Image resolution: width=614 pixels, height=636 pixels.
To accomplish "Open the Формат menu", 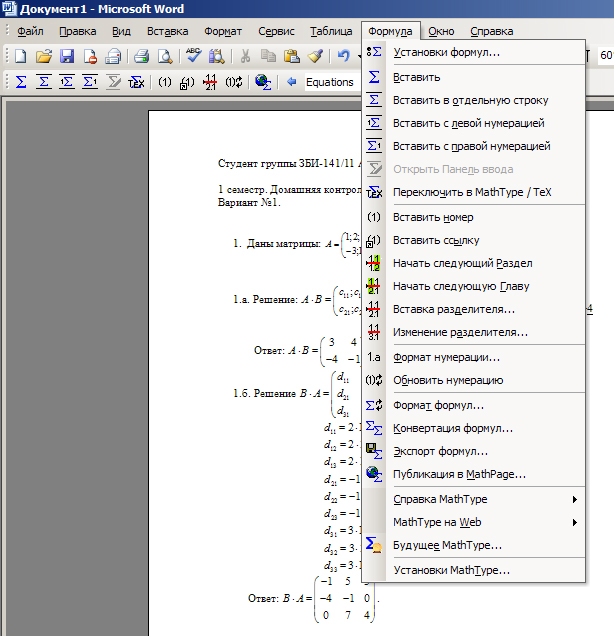I will (x=223, y=31).
